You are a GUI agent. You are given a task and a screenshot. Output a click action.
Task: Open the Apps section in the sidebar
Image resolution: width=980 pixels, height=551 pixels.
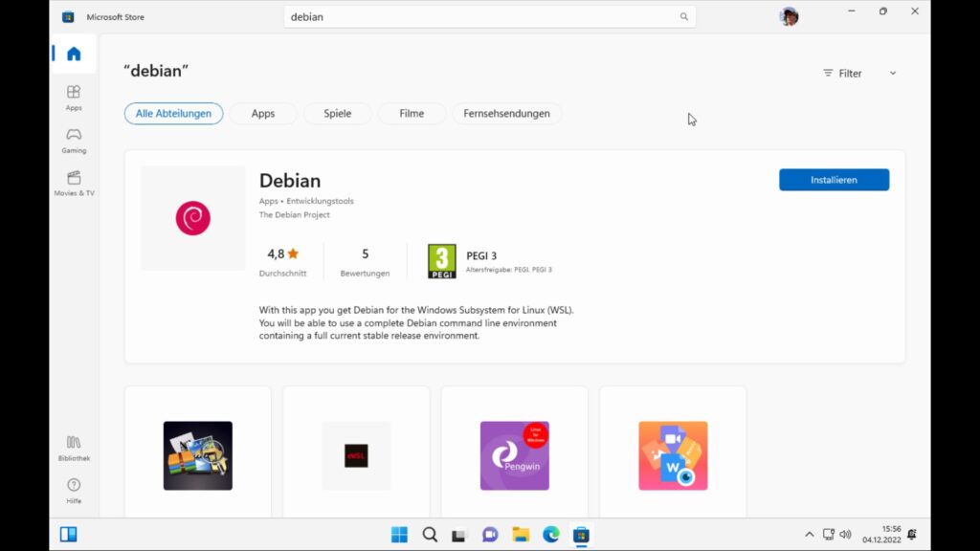pos(74,99)
